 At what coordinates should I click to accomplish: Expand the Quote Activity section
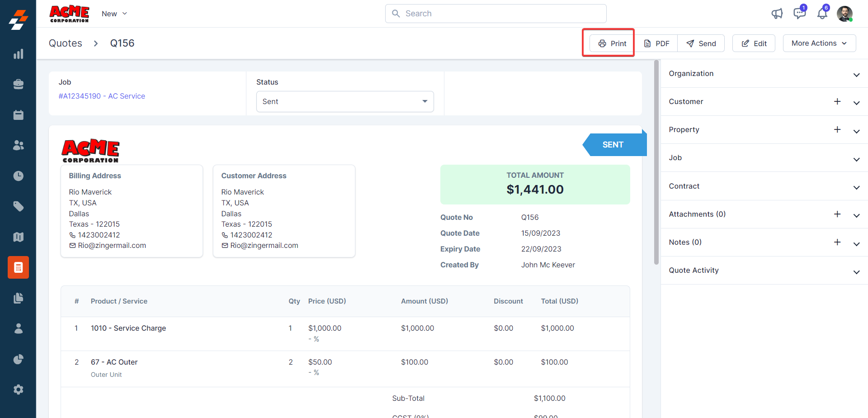click(x=856, y=271)
